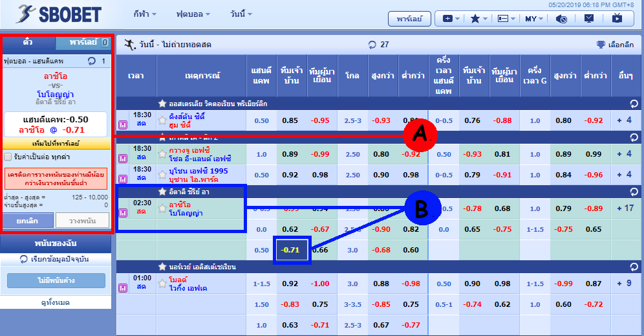This screenshot has width=644, height=336.
Task: Refresh the อิตาลี ซีรีย์ อา league section
Action: (634, 192)
